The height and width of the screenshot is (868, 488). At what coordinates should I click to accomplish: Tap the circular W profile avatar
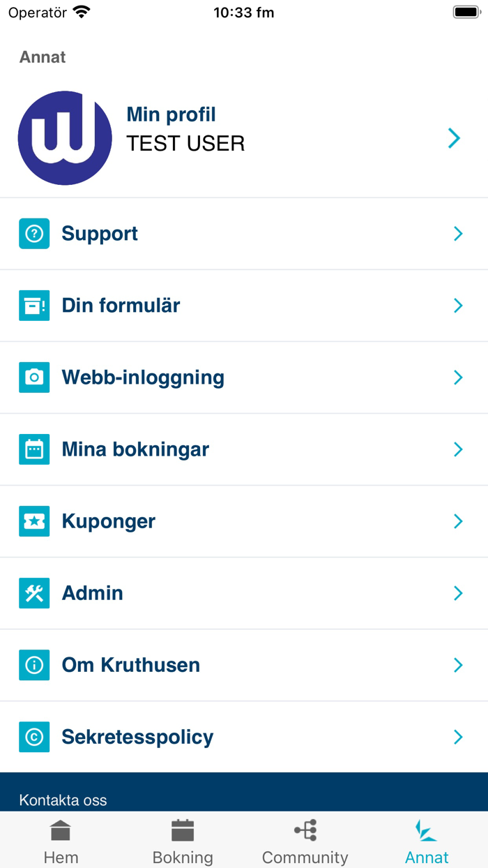point(65,137)
